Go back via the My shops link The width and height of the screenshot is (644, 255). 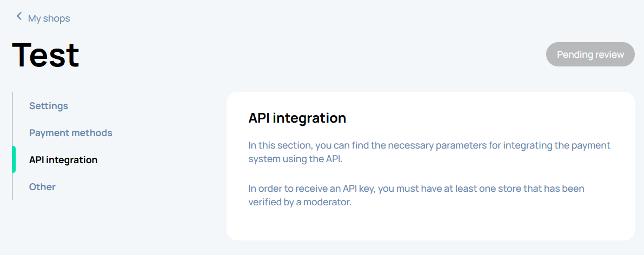pos(49,18)
